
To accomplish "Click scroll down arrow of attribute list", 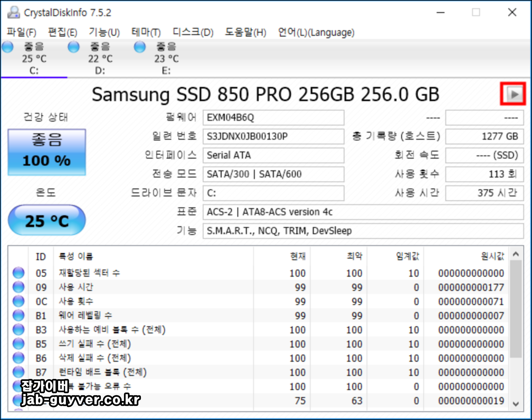I will tap(516, 404).
